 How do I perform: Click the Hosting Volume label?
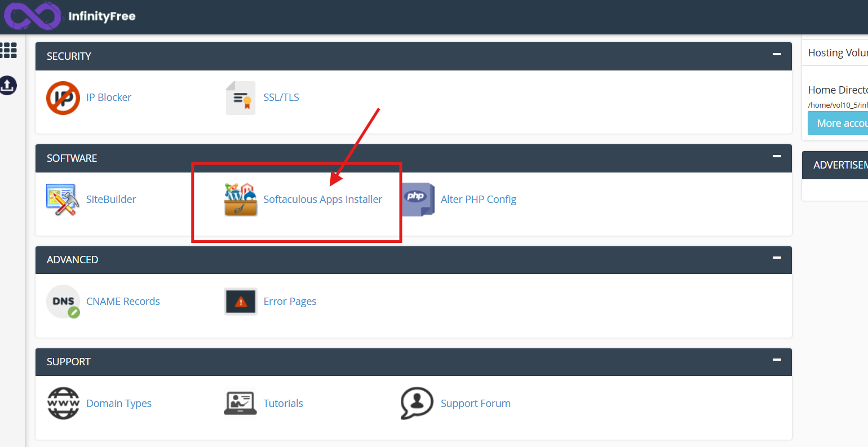click(838, 53)
